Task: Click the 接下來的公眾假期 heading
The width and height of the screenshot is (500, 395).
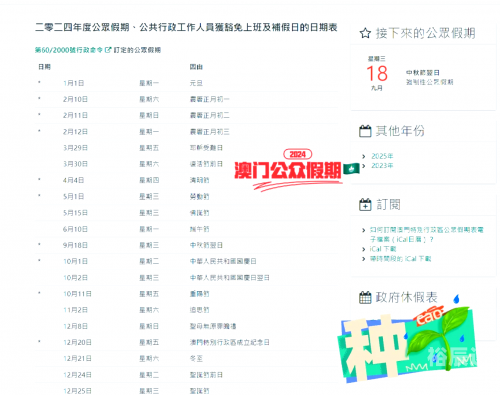Action: [x=425, y=33]
